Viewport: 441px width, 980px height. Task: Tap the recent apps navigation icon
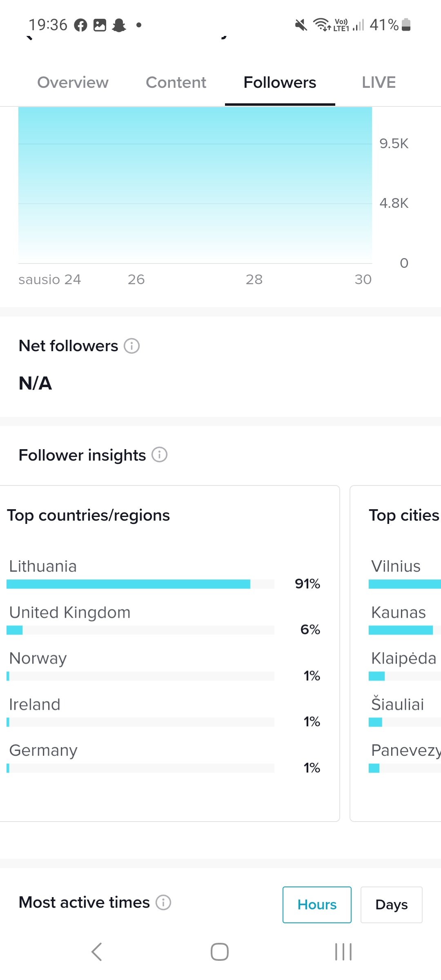(343, 952)
